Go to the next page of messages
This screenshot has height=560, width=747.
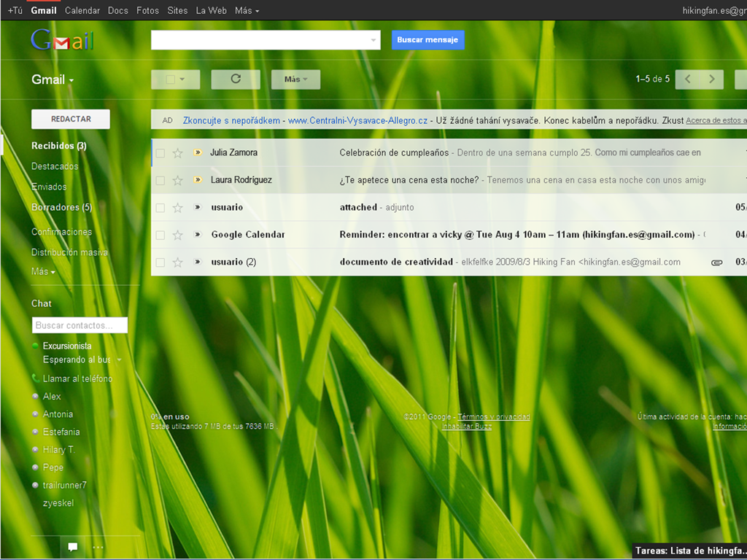pyautogui.click(x=712, y=79)
